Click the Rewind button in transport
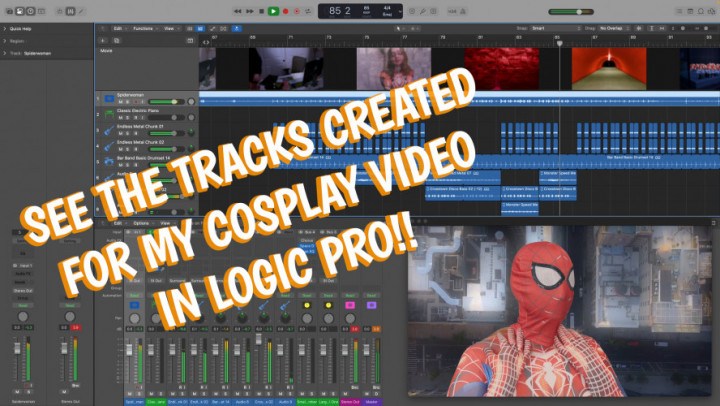This screenshot has width=720, height=406. click(x=237, y=11)
